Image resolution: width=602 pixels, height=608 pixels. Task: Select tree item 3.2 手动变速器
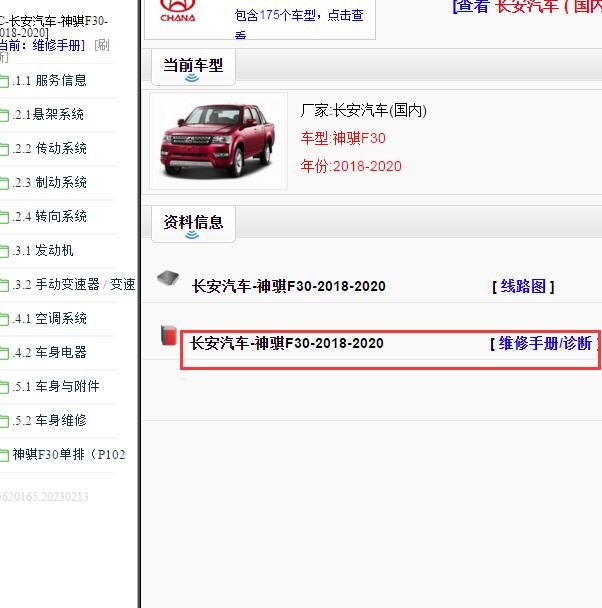point(74,285)
